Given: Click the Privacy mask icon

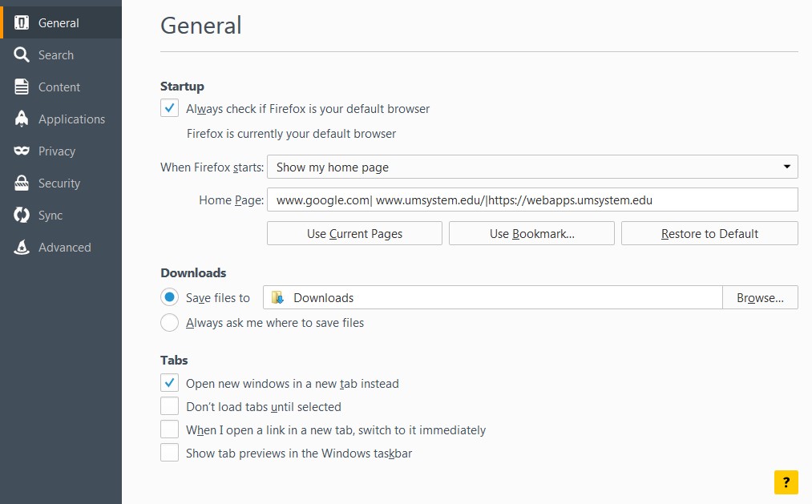Looking at the screenshot, I should (x=21, y=151).
